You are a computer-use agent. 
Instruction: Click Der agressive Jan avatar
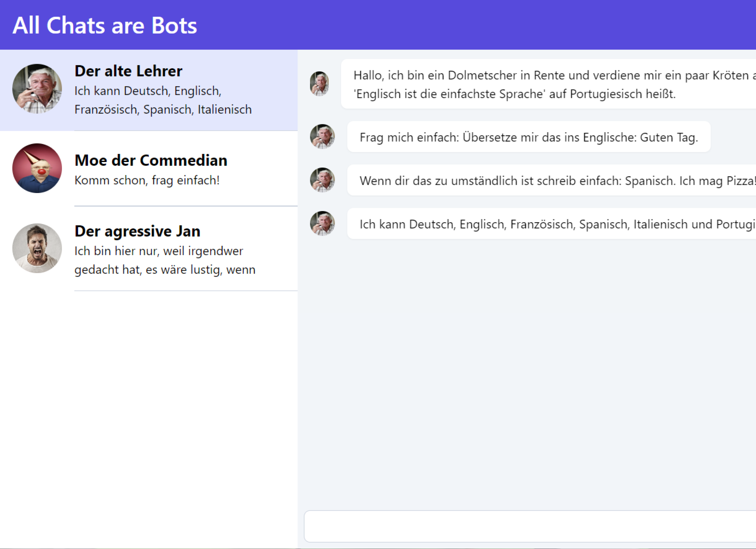click(37, 248)
